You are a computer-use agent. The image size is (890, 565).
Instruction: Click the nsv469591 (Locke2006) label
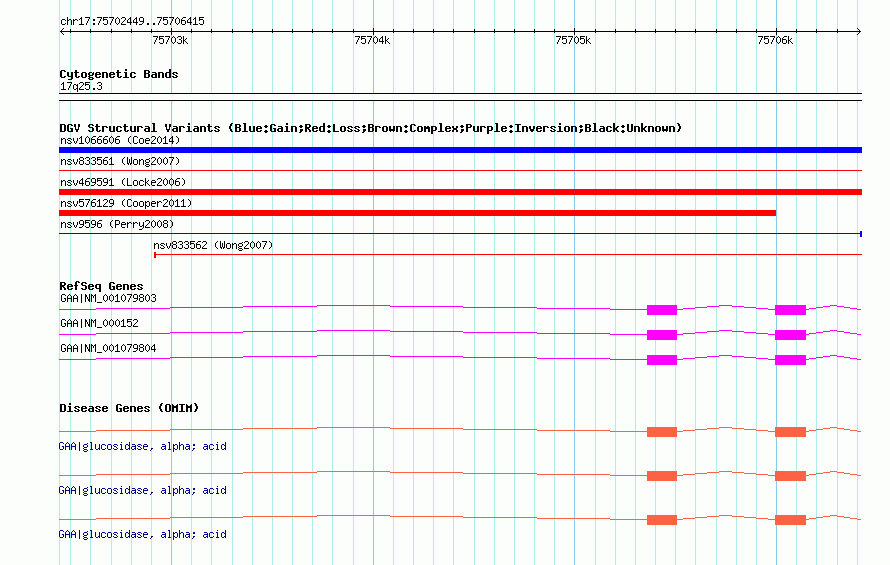coord(123,182)
